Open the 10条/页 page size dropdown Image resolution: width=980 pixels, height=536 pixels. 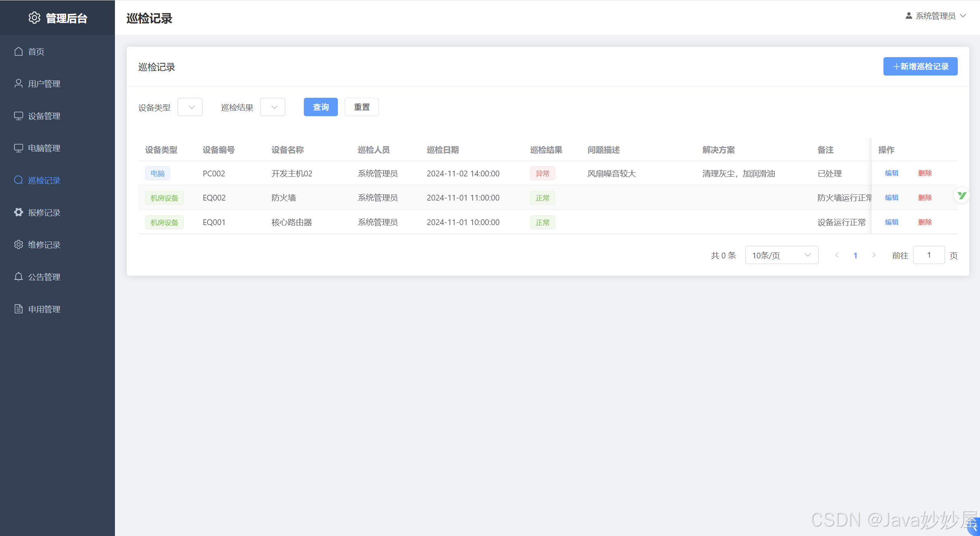(x=782, y=255)
